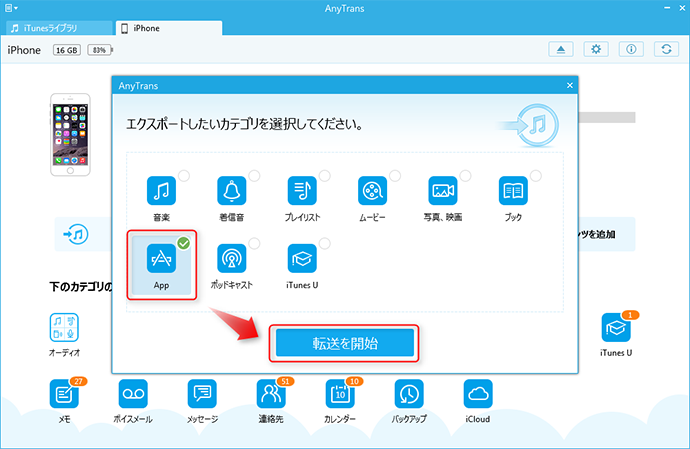Screen dimensions: 690x449
Task: Choose the ムービー movie reel icon
Action: (372, 191)
